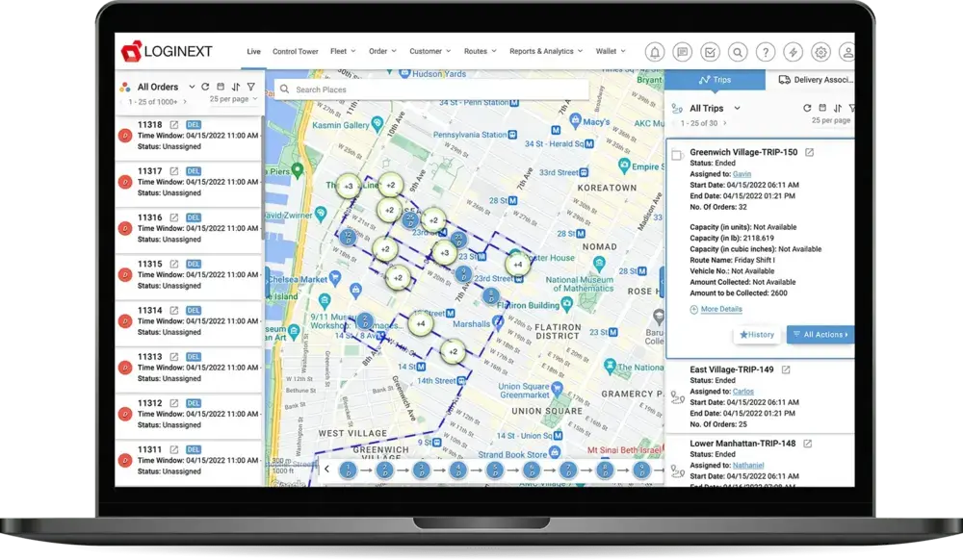The width and height of the screenshot is (963, 560).
Task: Tick the Greenwich Village-TRIP-150 checkbox
Action: 677,154
